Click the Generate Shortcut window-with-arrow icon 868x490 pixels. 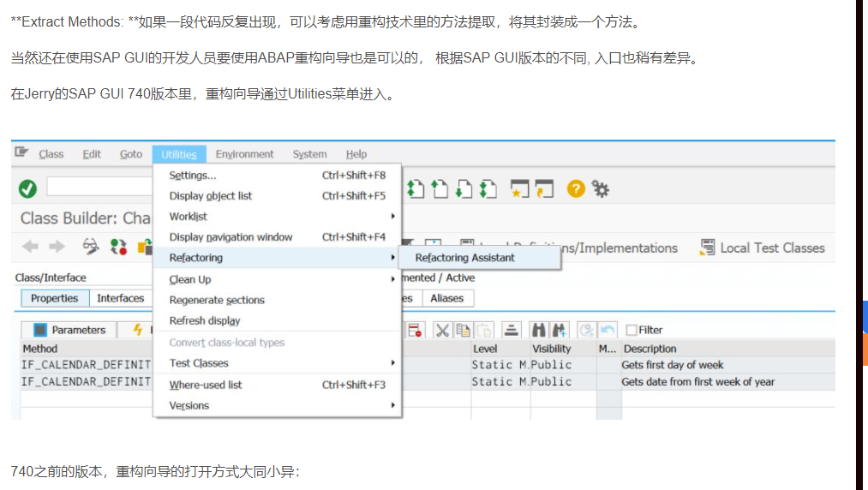544,188
